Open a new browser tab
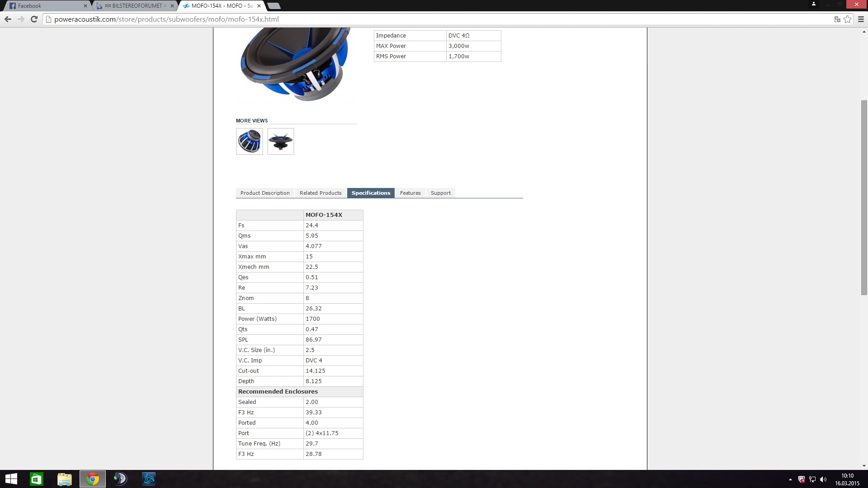The height and width of the screenshot is (488, 868). (274, 6)
